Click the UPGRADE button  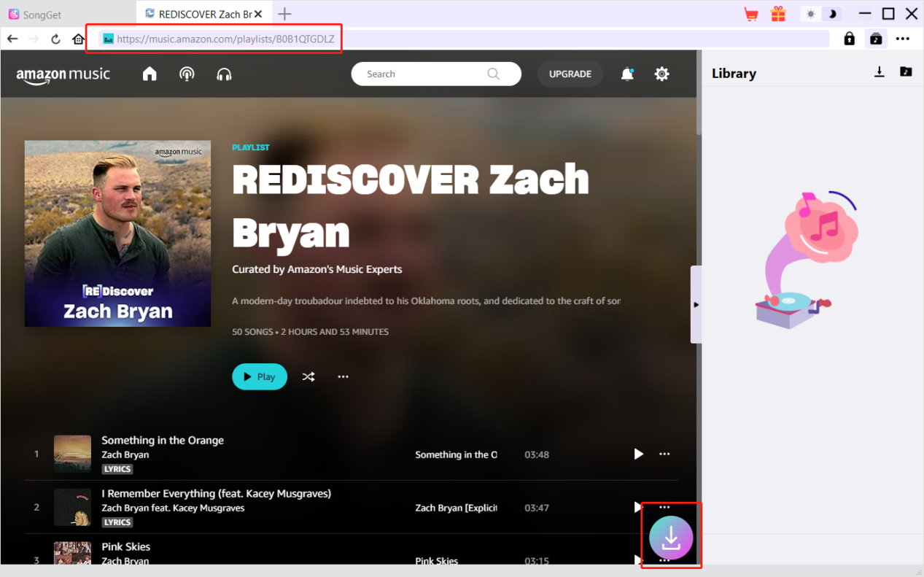pyautogui.click(x=570, y=74)
